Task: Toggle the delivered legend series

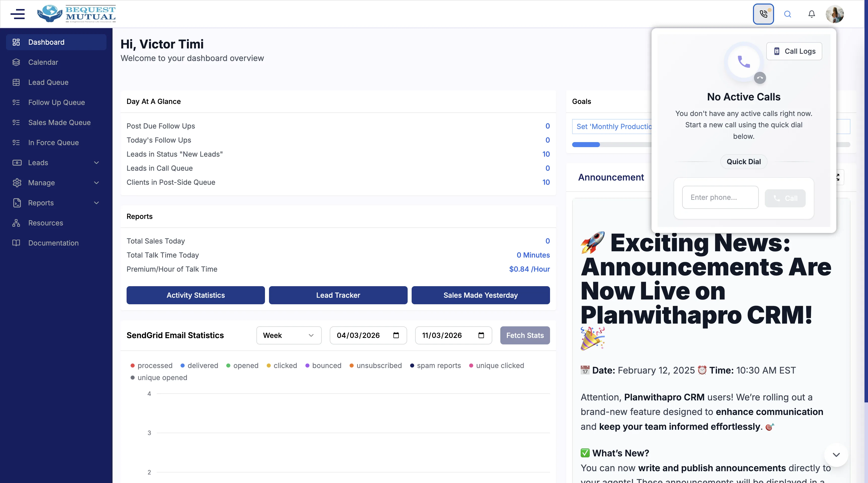Action: 199,366
